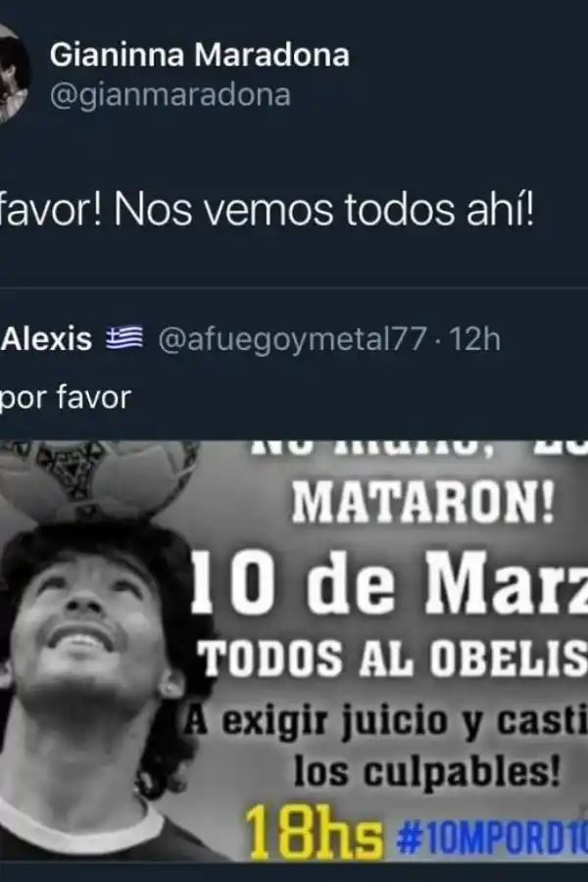Click the 'TODOS AL OBELIS' line on the flyer
The width and height of the screenshot is (588, 882).
[395, 659]
